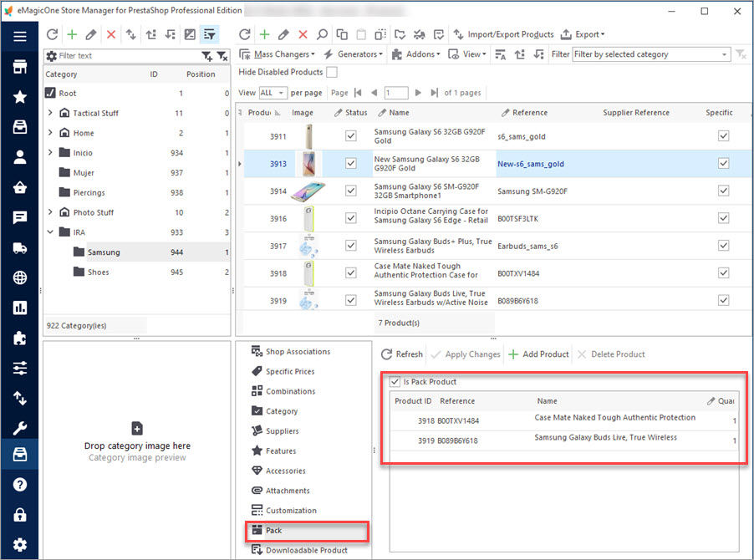Open the Suppliers tab
This screenshot has width=754, height=560.
(x=275, y=431)
